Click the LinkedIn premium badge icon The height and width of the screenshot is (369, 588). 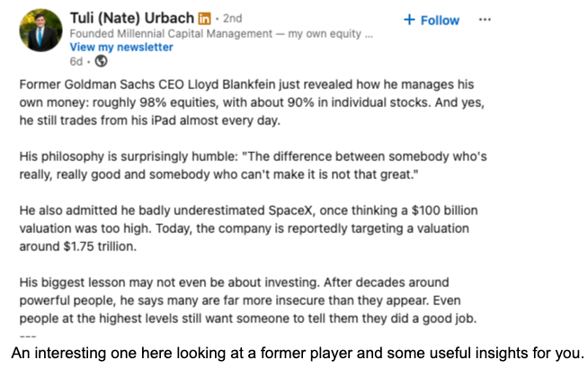click(204, 18)
